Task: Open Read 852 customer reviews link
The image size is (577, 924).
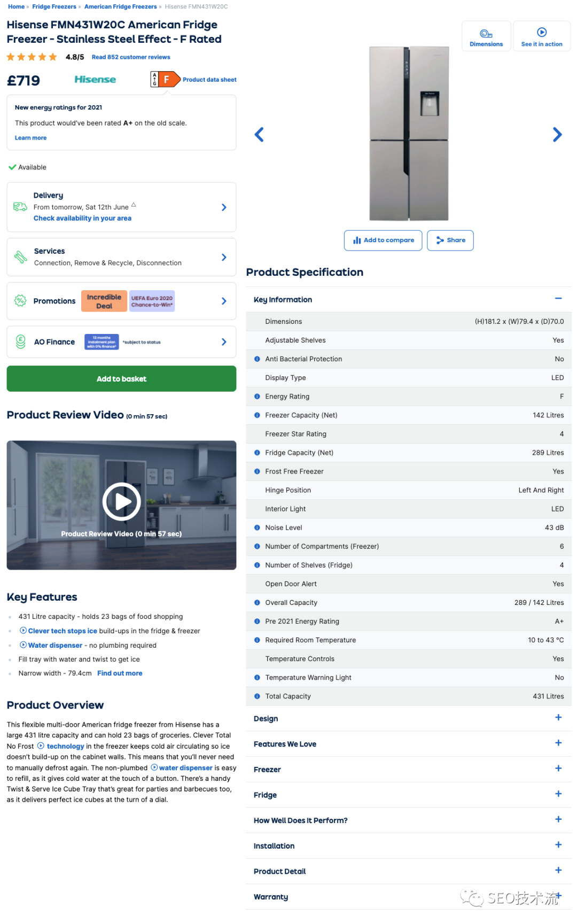Action: pyautogui.click(x=131, y=57)
